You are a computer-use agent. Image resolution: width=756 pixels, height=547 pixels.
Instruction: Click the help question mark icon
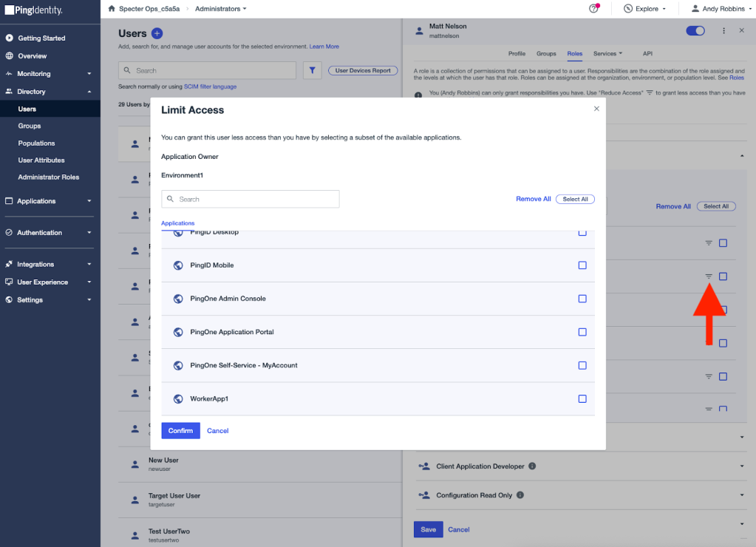click(x=594, y=9)
